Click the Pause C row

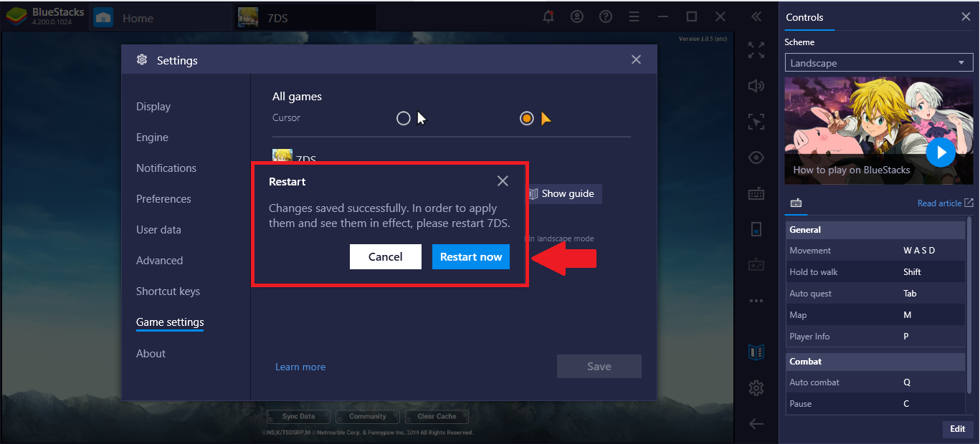[x=875, y=404]
